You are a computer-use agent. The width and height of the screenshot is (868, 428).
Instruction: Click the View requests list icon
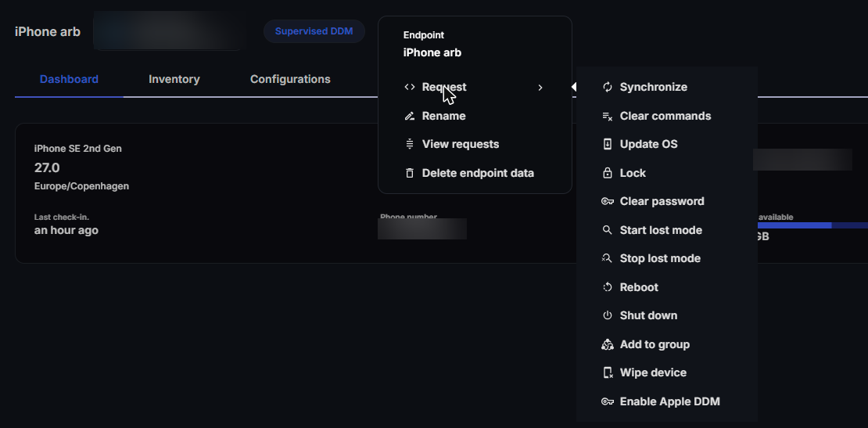[410, 144]
